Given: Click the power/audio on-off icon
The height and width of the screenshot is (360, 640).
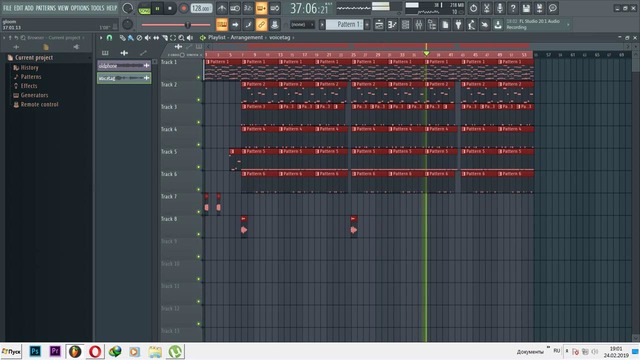Looking at the screenshot, I should (473, 8).
